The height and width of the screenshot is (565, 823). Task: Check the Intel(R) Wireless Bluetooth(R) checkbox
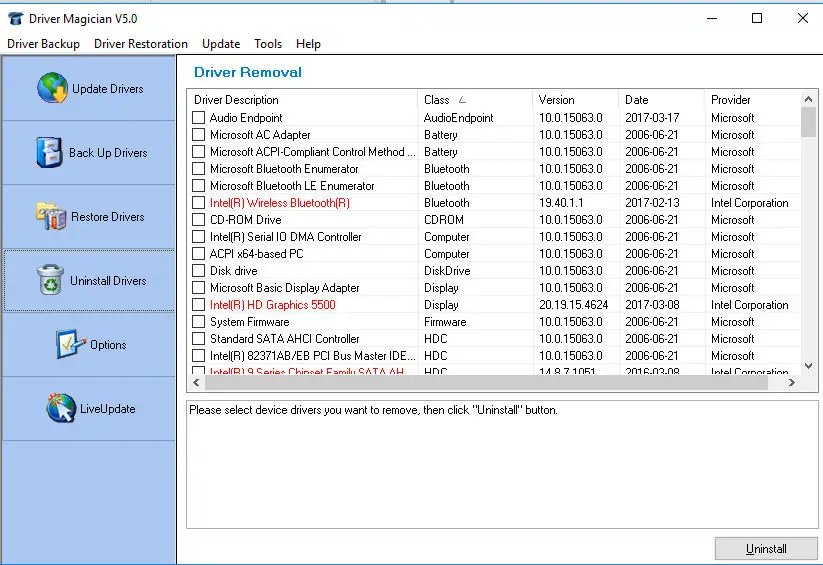[198, 203]
